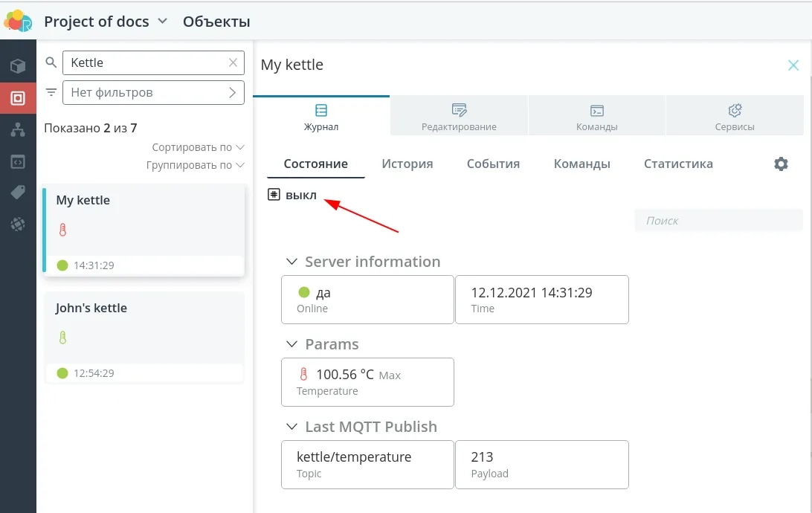The width and height of the screenshot is (812, 513).
Task: Click the 100.56 °C Temperature tile
Action: 367,382
